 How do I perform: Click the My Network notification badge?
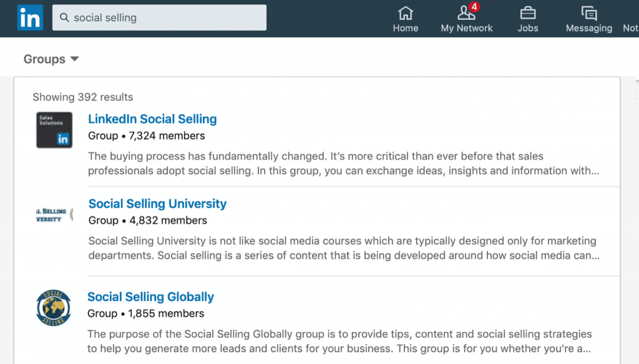click(x=474, y=7)
